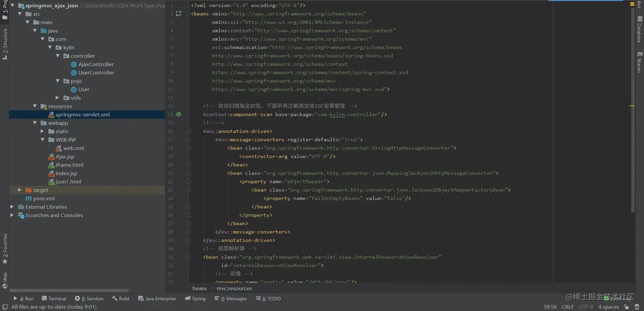This screenshot has height=311, width=644.
Task: Expand the utils package arrow
Action: point(58,98)
